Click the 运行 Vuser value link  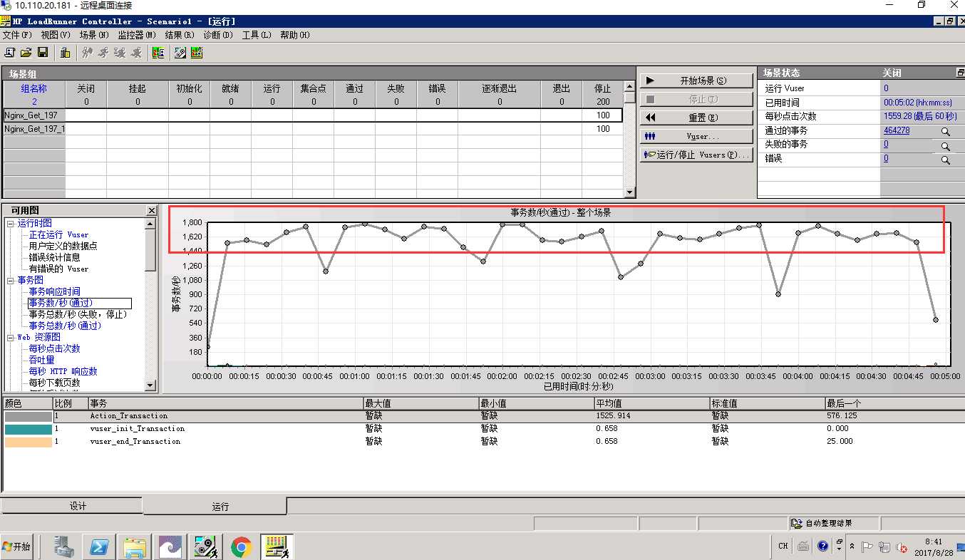click(886, 88)
